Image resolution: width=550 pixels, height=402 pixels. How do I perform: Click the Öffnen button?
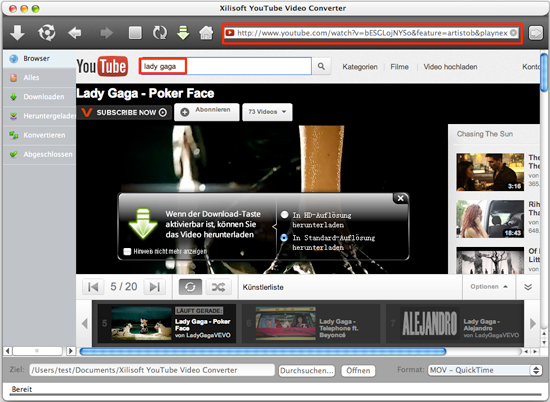pos(358,370)
